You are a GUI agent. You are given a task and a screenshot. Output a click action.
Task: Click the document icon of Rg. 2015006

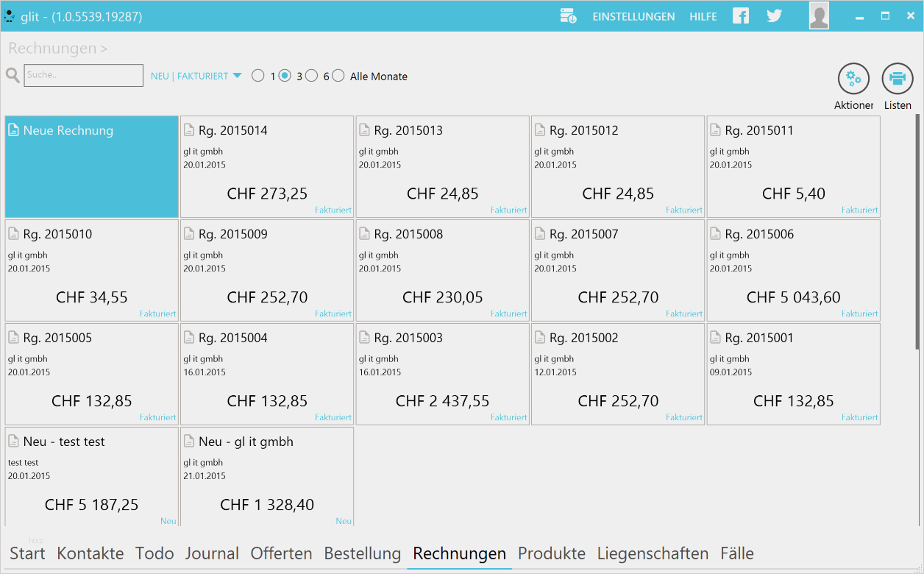coord(715,234)
